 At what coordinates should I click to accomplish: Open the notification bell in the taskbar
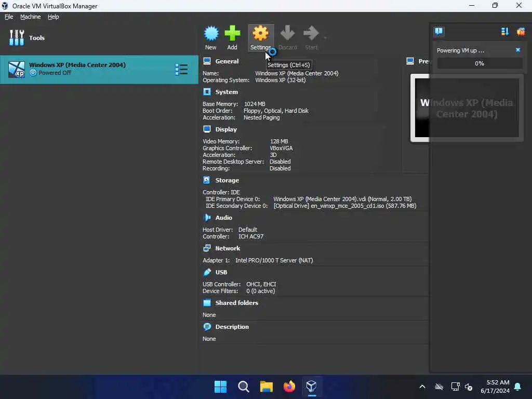(x=517, y=387)
